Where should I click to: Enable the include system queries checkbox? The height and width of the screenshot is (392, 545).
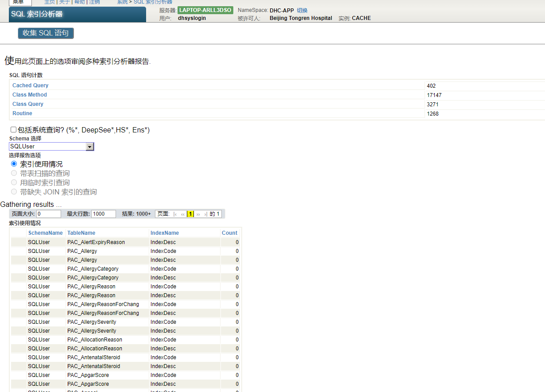point(13,130)
